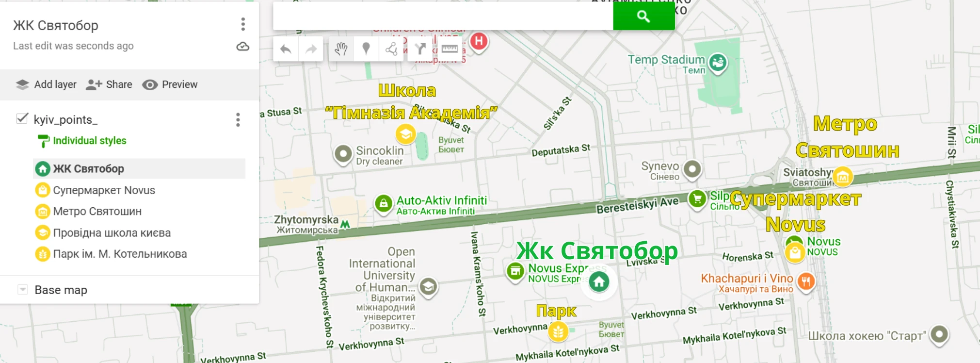This screenshot has height=363, width=980.
Task: Open the map title options menu
Action: (243, 24)
